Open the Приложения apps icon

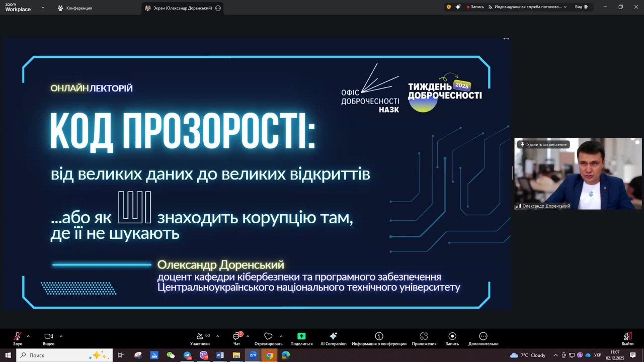pyautogui.click(x=424, y=337)
